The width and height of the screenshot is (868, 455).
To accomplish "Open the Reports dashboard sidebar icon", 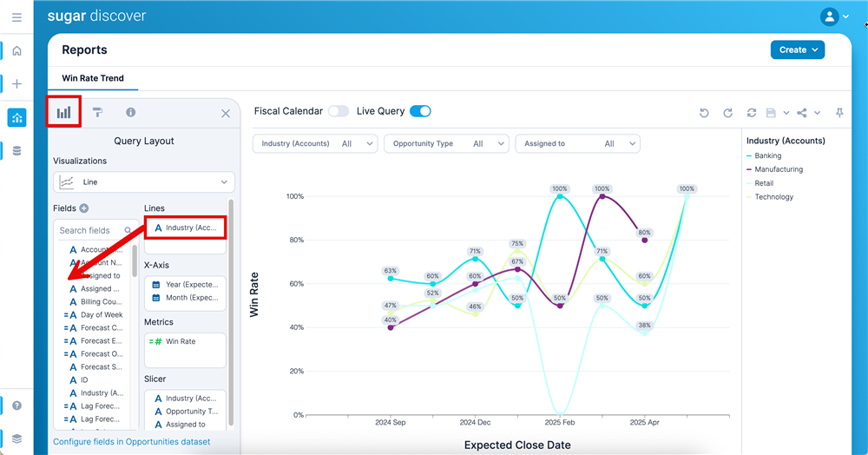I will pyautogui.click(x=16, y=117).
